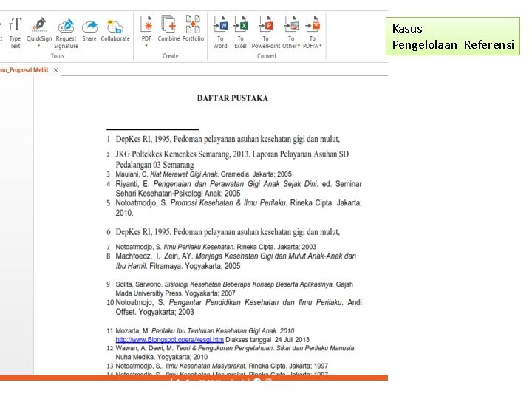Expand the To Other dropdown arrow
Viewport: 532px width, 399px height.
point(299,46)
